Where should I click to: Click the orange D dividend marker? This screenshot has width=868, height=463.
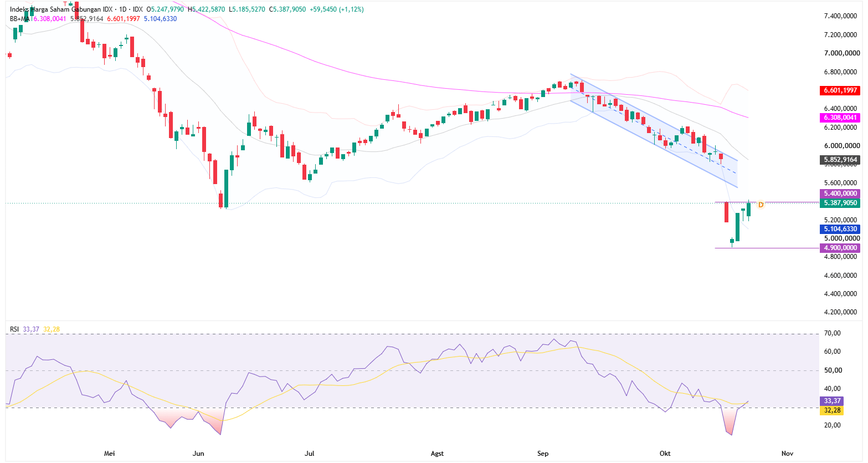pos(761,205)
